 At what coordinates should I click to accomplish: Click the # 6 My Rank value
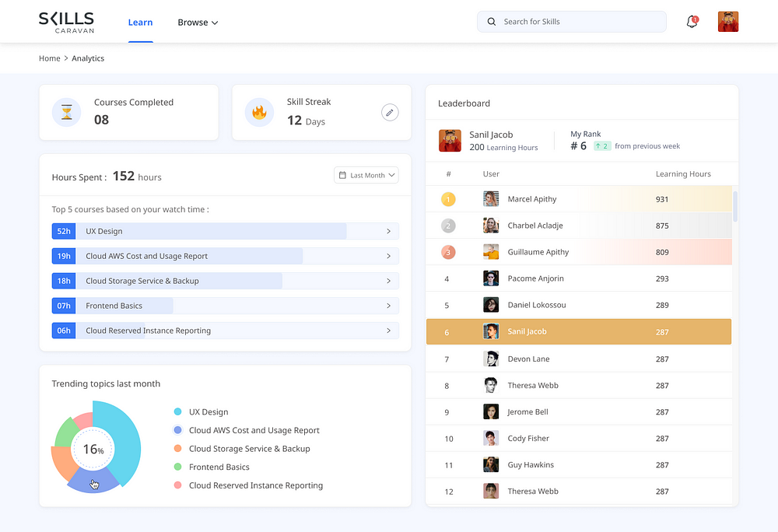pyautogui.click(x=578, y=145)
